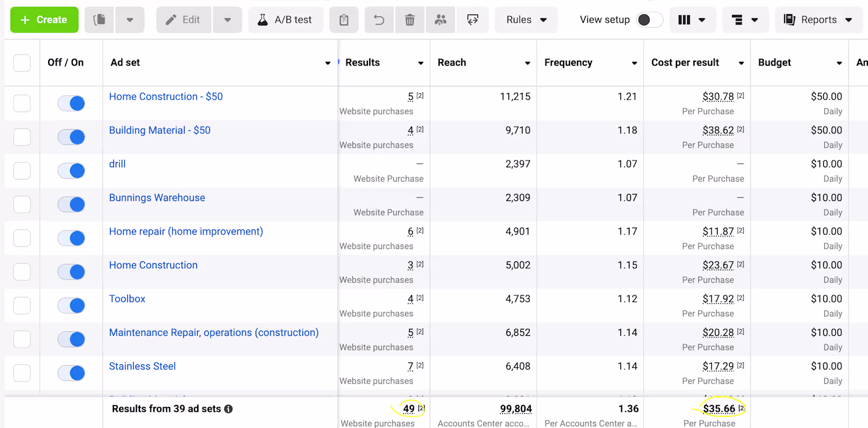868x428 pixels.
Task: Open the columns layout icon menu
Action: 692,20
